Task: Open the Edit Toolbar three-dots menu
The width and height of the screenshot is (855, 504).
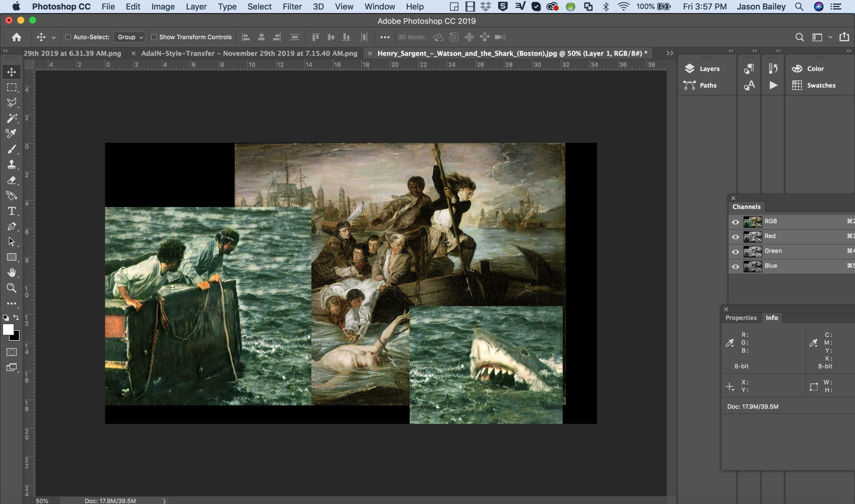Action: [12, 303]
